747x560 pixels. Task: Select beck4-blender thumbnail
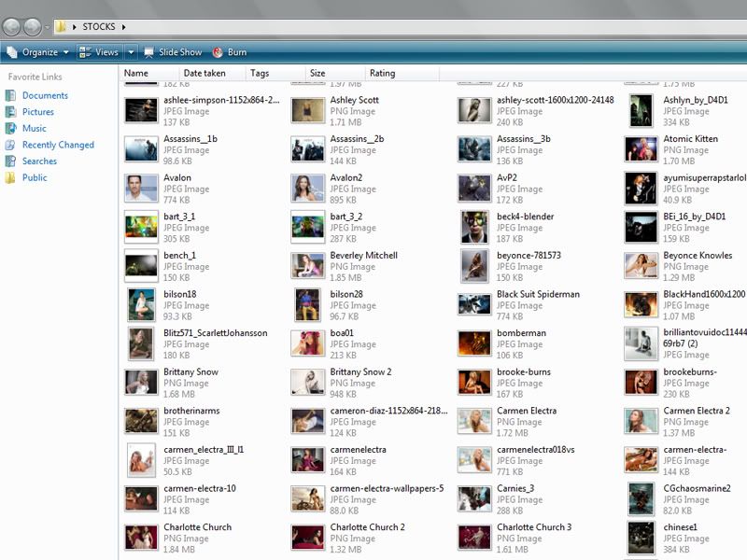tap(474, 228)
